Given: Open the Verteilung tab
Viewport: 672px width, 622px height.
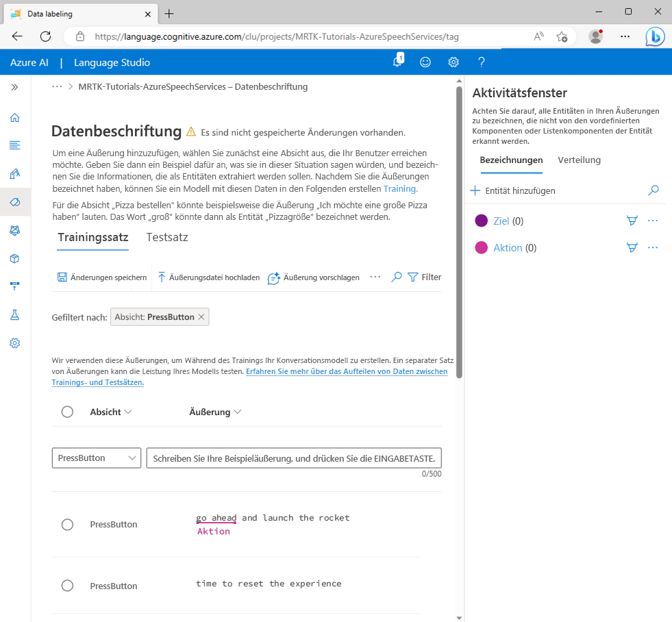Looking at the screenshot, I should click(x=579, y=160).
